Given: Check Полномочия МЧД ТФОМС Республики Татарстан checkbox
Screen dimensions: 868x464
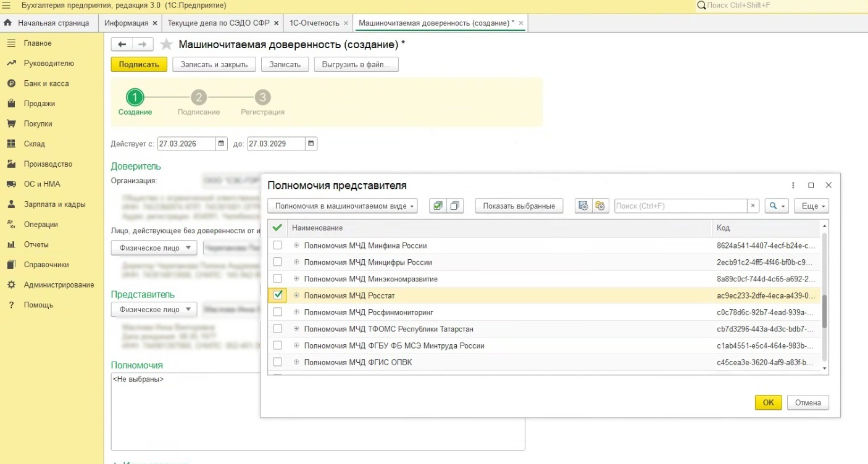Looking at the screenshot, I should click(278, 329).
